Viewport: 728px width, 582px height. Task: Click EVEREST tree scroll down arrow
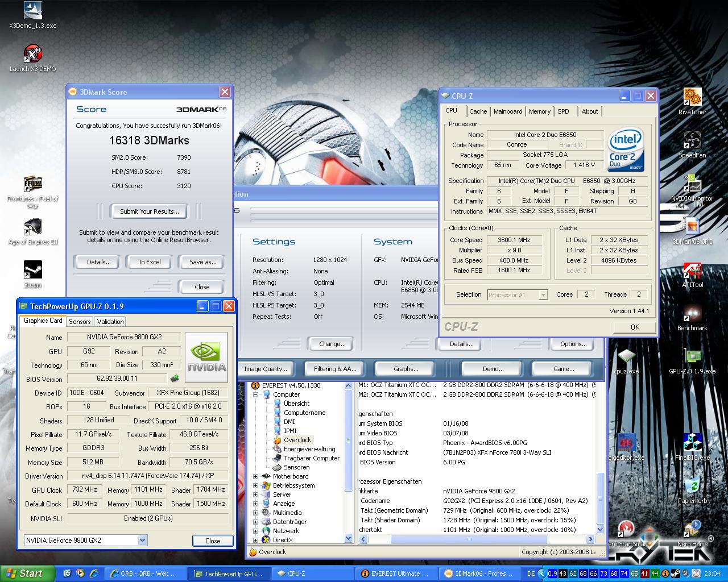point(349,538)
